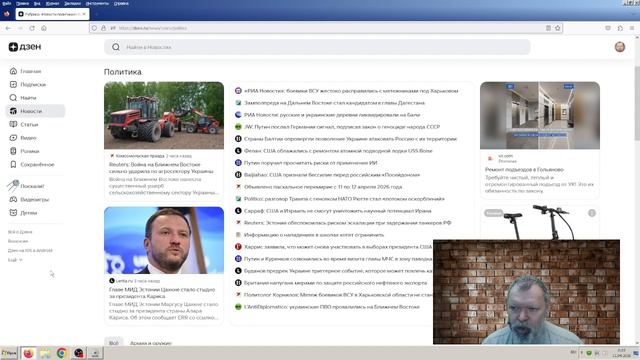640x360 pixels.
Task: Open the Firefox hamburger menu
Action: click(x=632, y=28)
